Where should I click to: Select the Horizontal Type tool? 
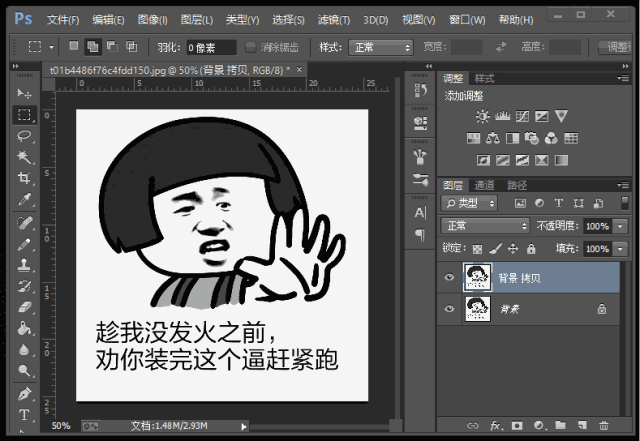pos(24,415)
